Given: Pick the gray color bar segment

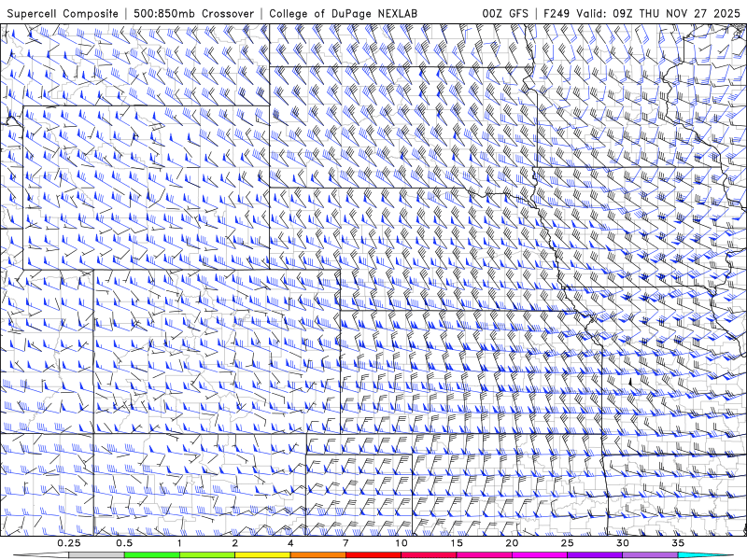Looking at the screenshot, I should [x=96, y=555].
